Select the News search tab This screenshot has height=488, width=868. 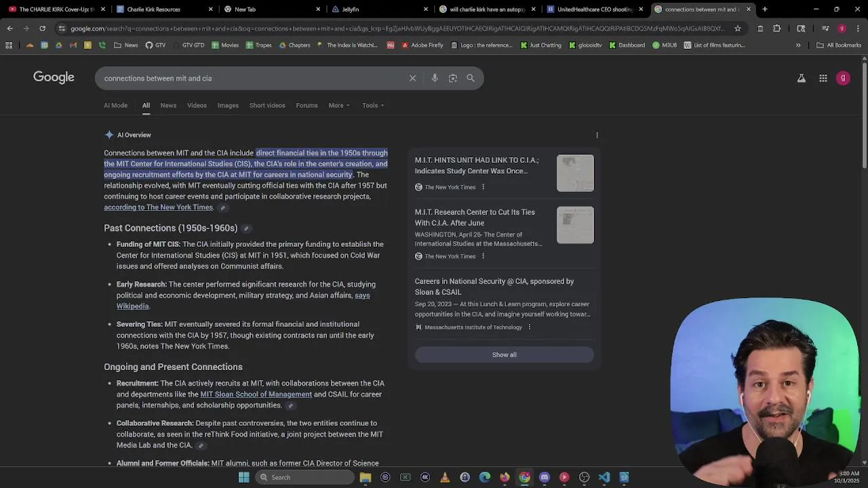[x=168, y=105]
